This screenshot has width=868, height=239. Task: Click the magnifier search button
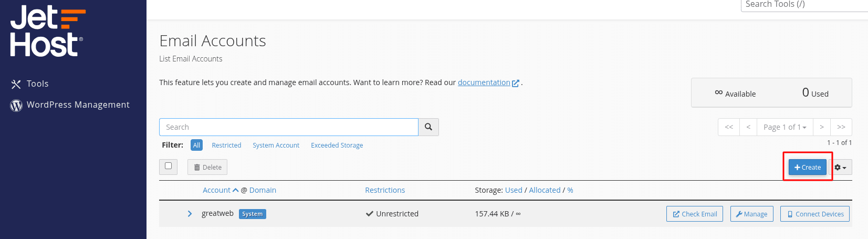point(428,127)
